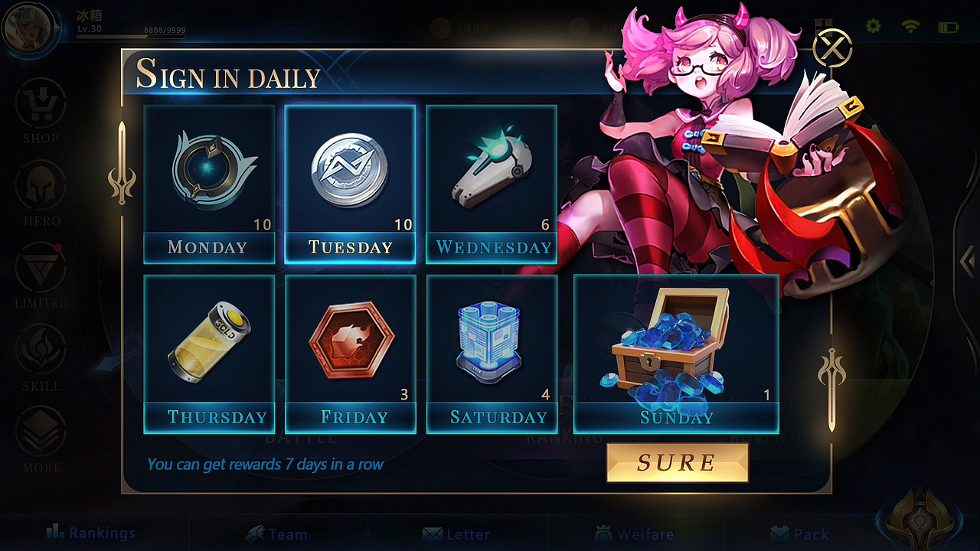Open the Letter mailbox tab
980x551 pixels.
pyautogui.click(x=457, y=533)
